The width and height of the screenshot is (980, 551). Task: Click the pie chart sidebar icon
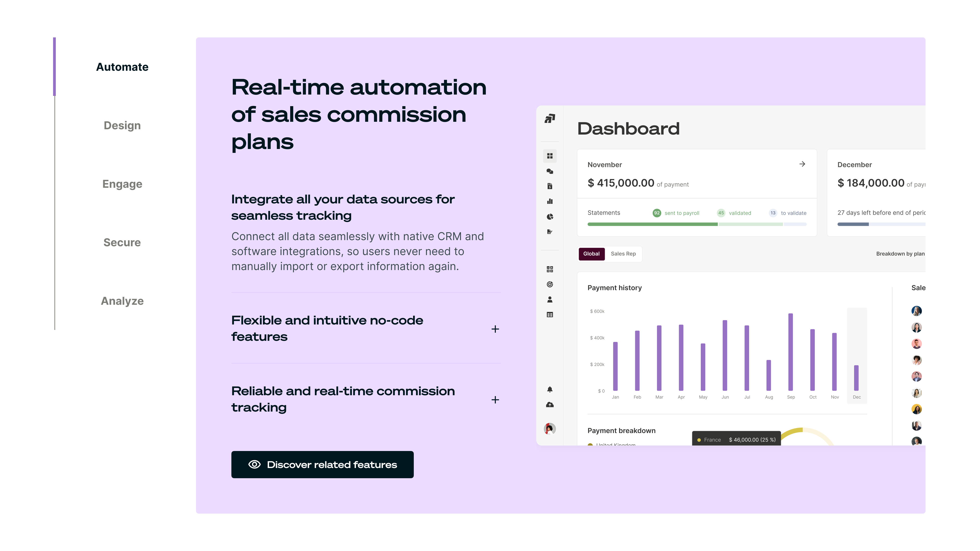550,216
